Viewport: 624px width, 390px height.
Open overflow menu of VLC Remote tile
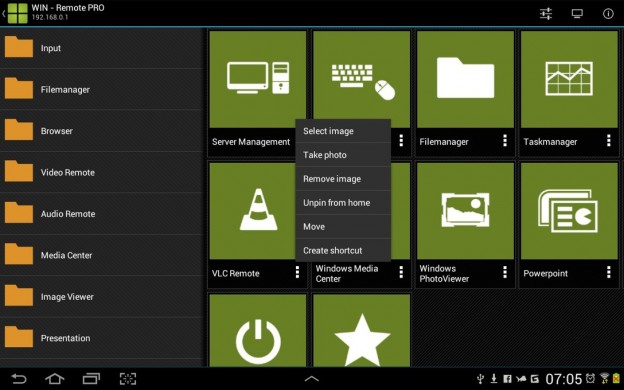pos(297,272)
